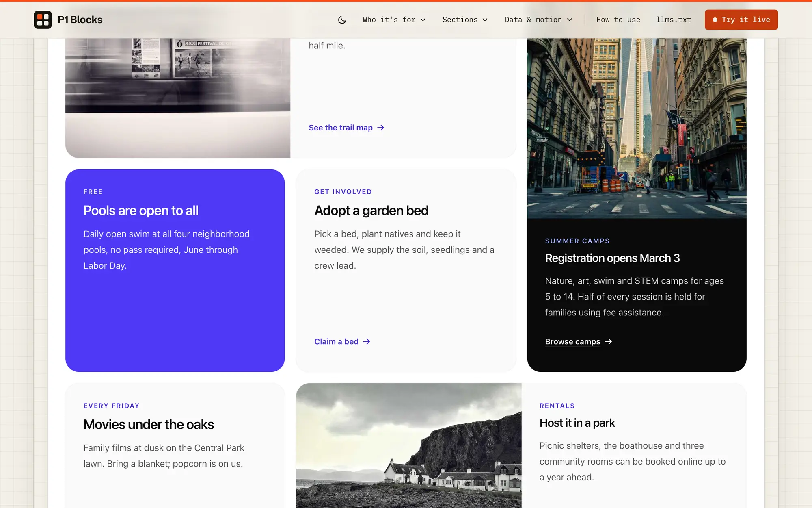Viewport: 812px width, 508px height.
Task: Click the FREE label on the purple card
Action: (93, 192)
